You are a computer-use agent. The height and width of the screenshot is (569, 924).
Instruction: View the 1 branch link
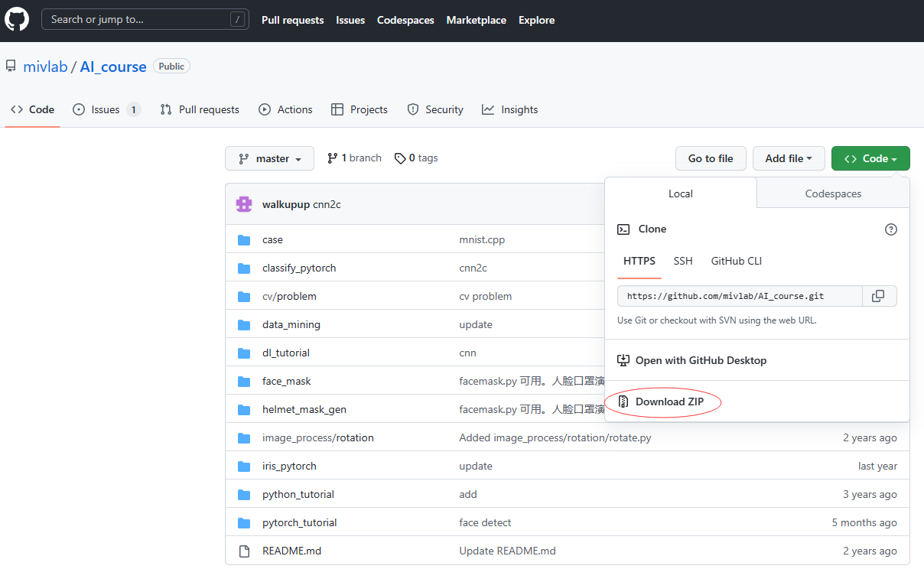(354, 158)
